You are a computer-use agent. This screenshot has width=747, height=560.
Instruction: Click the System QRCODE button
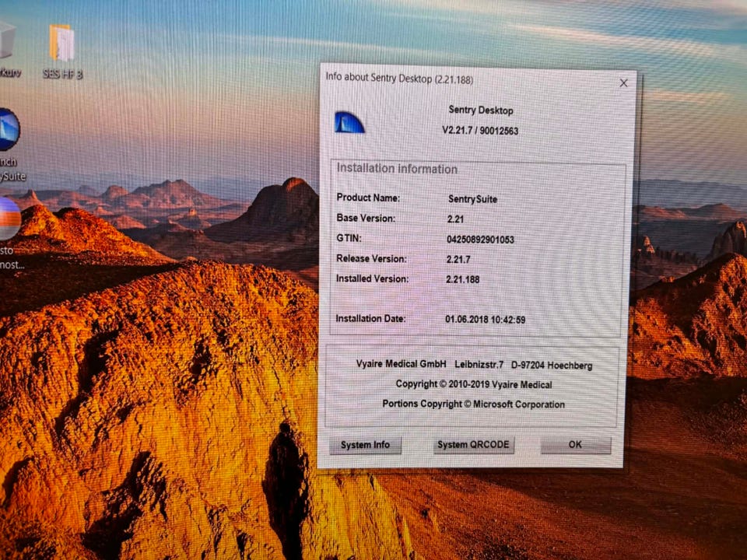pyautogui.click(x=474, y=445)
